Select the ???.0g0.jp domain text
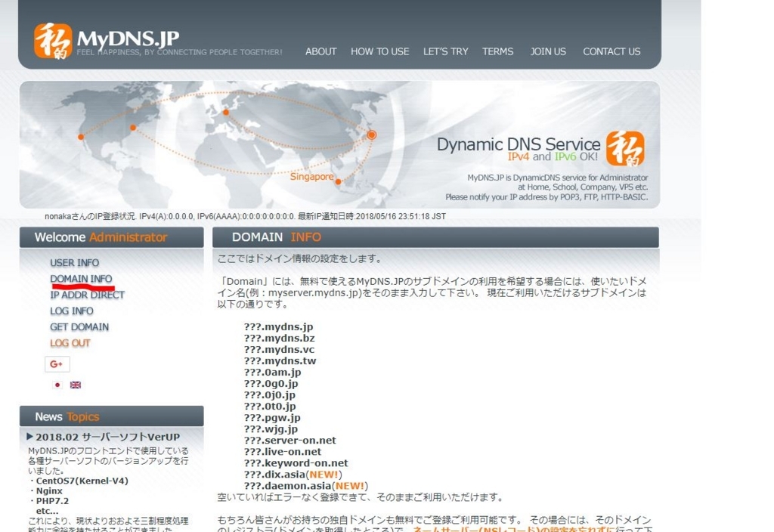The width and height of the screenshot is (774, 532). point(271,383)
